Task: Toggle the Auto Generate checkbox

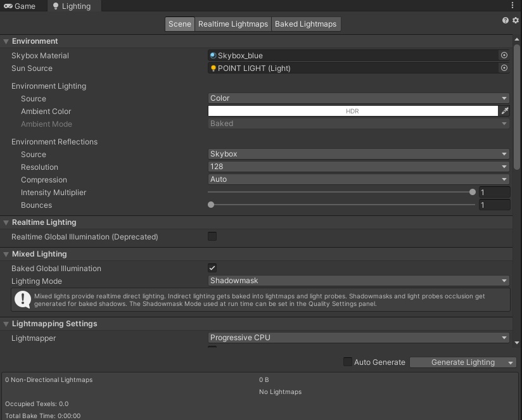Action: [x=347, y=362]
